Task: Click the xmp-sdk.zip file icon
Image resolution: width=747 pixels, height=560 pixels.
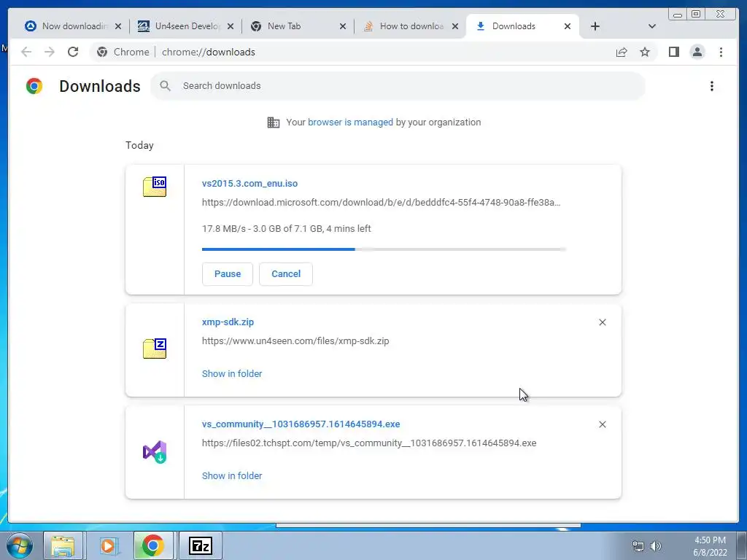Action: pos(155,348)
